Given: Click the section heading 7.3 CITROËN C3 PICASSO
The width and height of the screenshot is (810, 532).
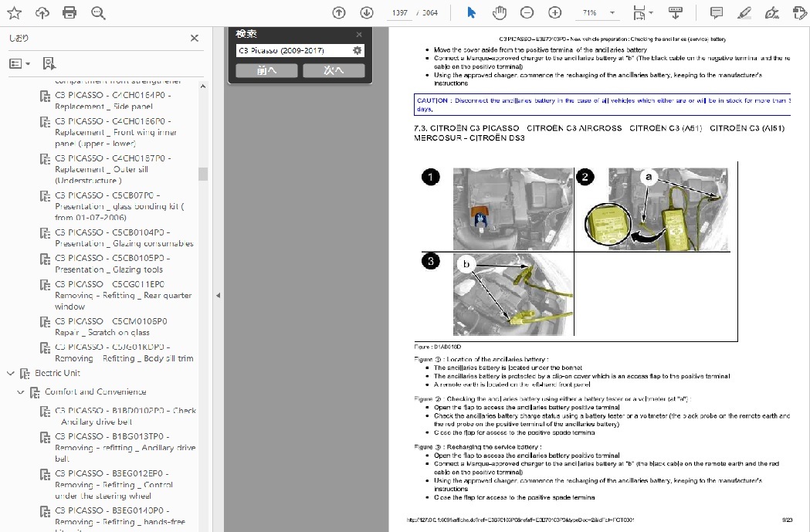Looking at the screenshot, I should tap(599, 133).
